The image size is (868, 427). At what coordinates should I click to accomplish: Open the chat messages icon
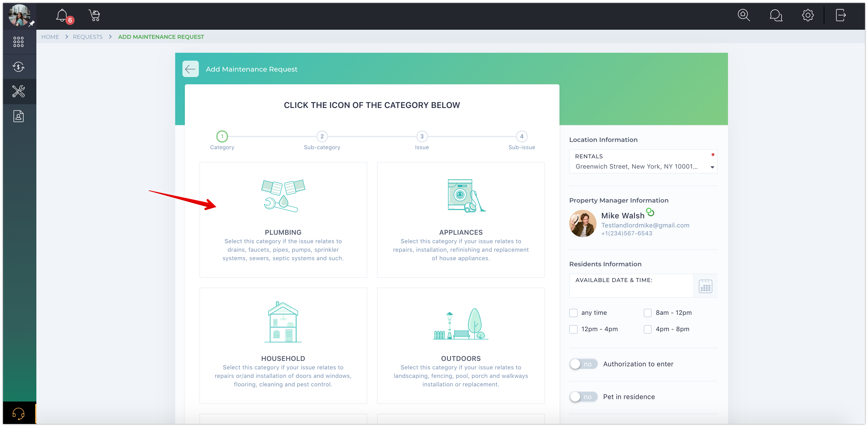point(776,15)
